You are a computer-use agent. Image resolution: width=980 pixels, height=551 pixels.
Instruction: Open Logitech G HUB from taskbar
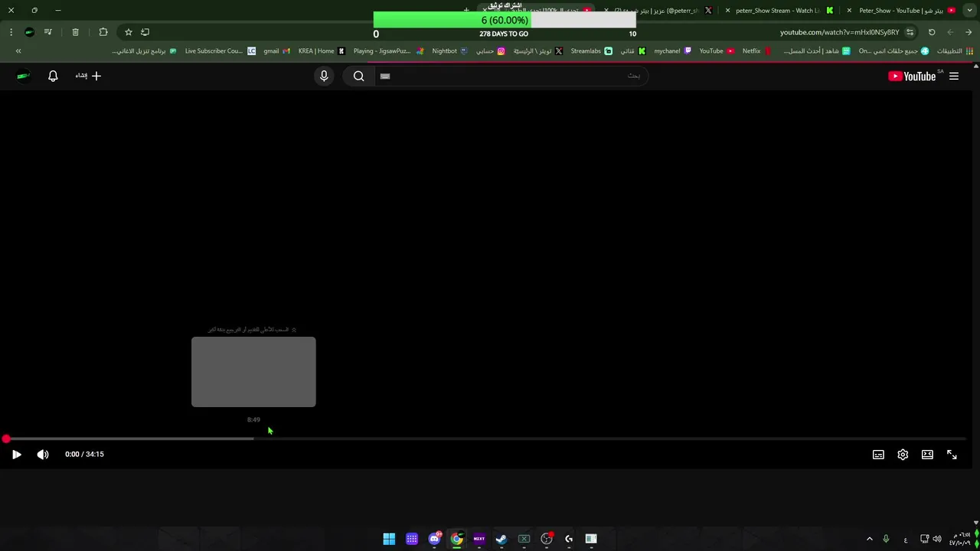(x=569, y=539)
